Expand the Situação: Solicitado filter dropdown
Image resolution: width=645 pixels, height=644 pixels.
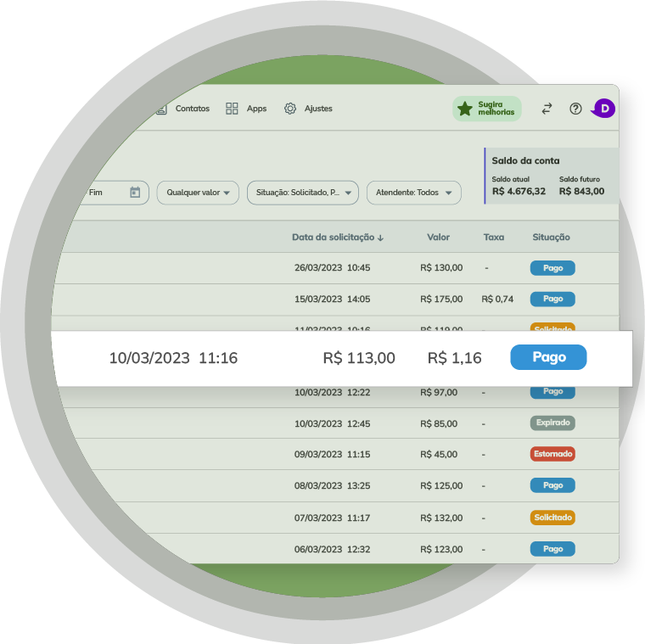pos(302,193)
